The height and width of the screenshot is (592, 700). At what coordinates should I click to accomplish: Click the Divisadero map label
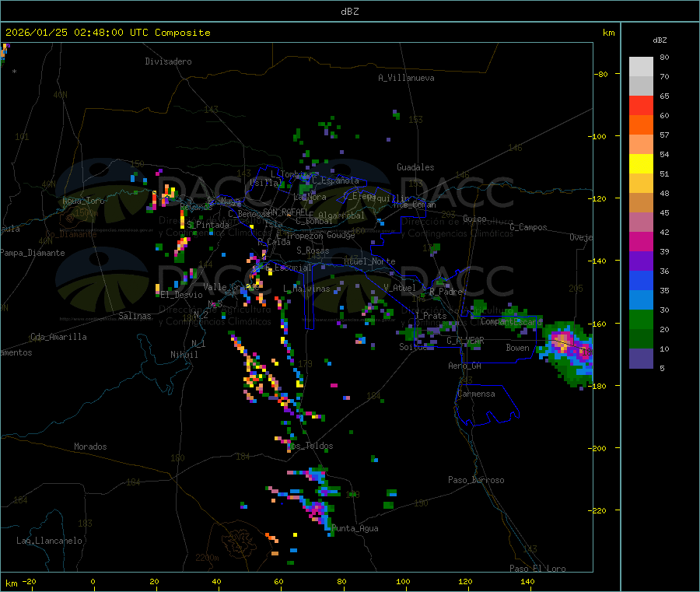point(168,61)
